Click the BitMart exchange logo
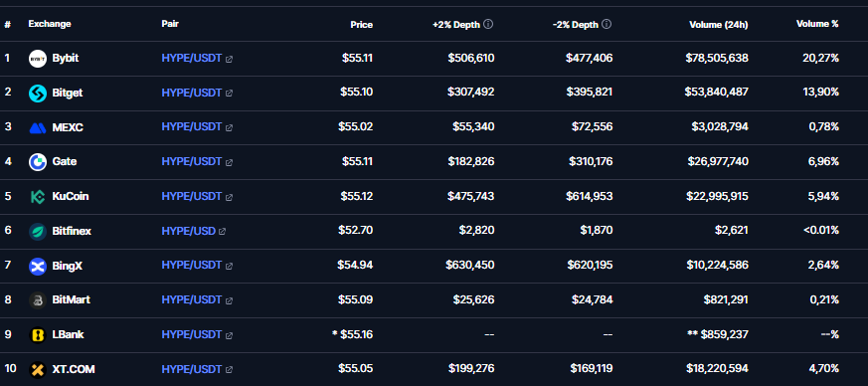868x386 pixels. pos(38,300)
